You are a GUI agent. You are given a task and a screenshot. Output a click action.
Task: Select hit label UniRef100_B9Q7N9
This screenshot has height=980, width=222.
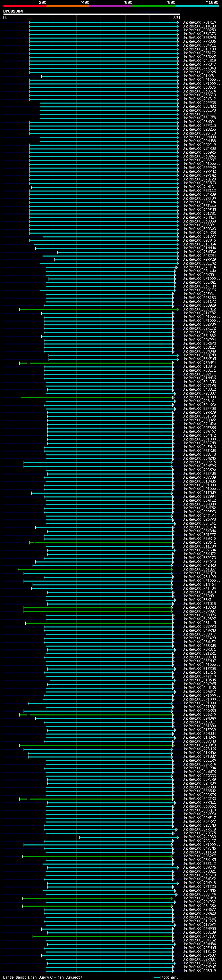pos(199,355)
